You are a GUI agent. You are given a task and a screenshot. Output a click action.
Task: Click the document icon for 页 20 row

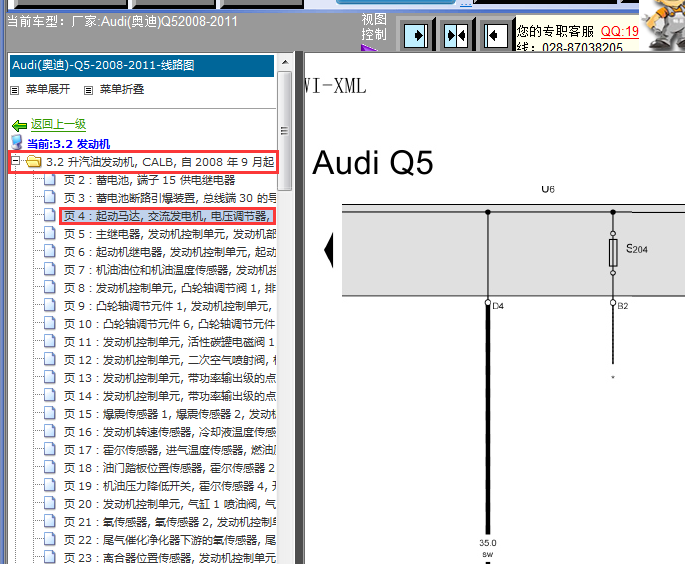click(50, 503)
